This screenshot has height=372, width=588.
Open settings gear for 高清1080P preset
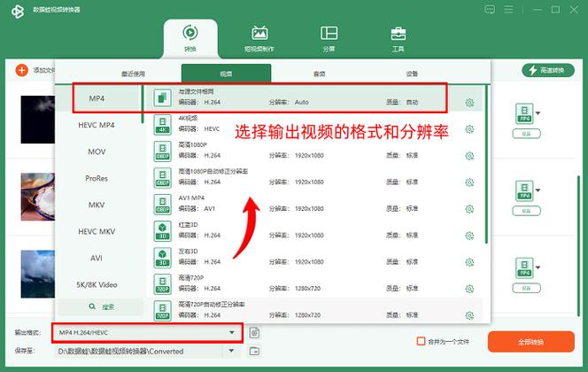pyautogui.click(x=469, y=156)
